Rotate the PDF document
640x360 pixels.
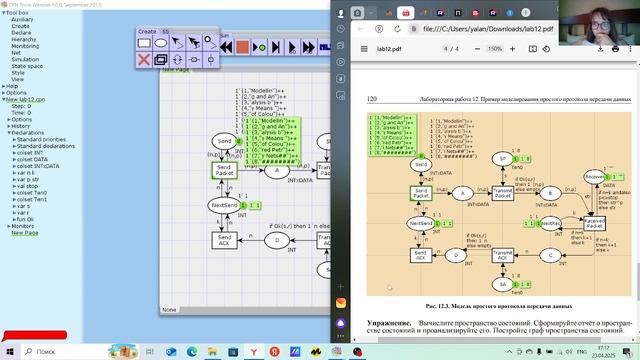[x=546, y=49]
